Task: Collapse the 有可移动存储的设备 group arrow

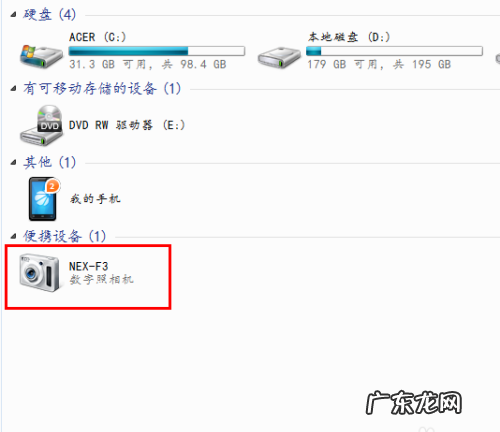Action: [x=13, y=89]
